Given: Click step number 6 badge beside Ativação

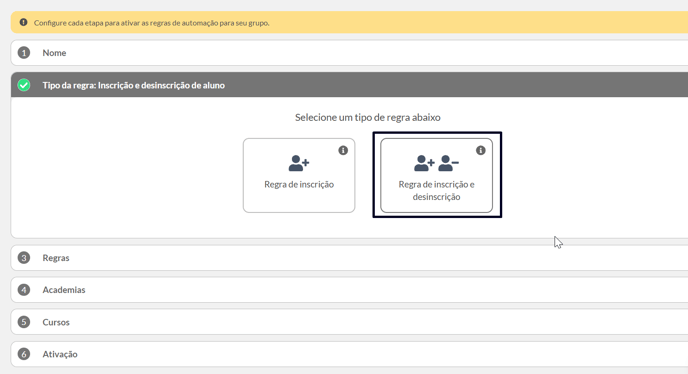Looking at the screenshot, I should pos(24,354).
